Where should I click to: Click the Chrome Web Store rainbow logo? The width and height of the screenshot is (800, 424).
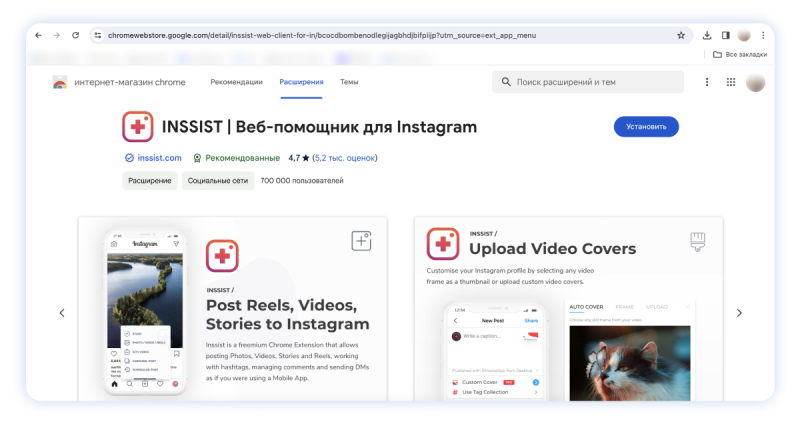coord(60,82)
